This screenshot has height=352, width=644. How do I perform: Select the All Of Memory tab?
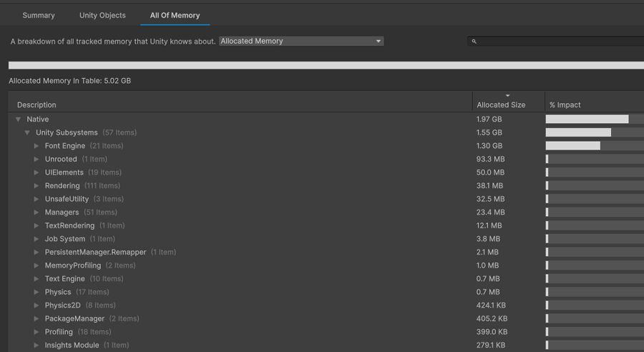click(x=175, y=15)
